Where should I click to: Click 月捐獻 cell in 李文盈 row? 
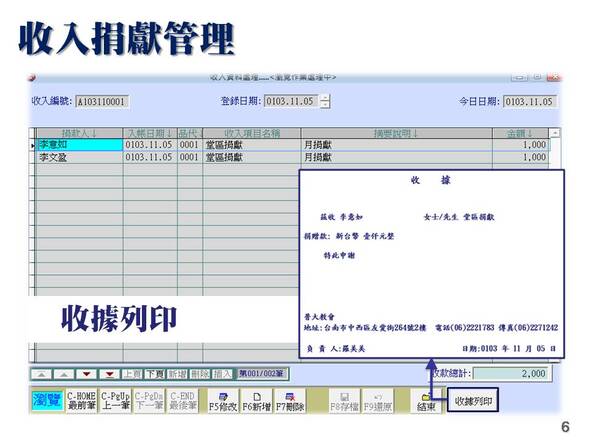397,157
